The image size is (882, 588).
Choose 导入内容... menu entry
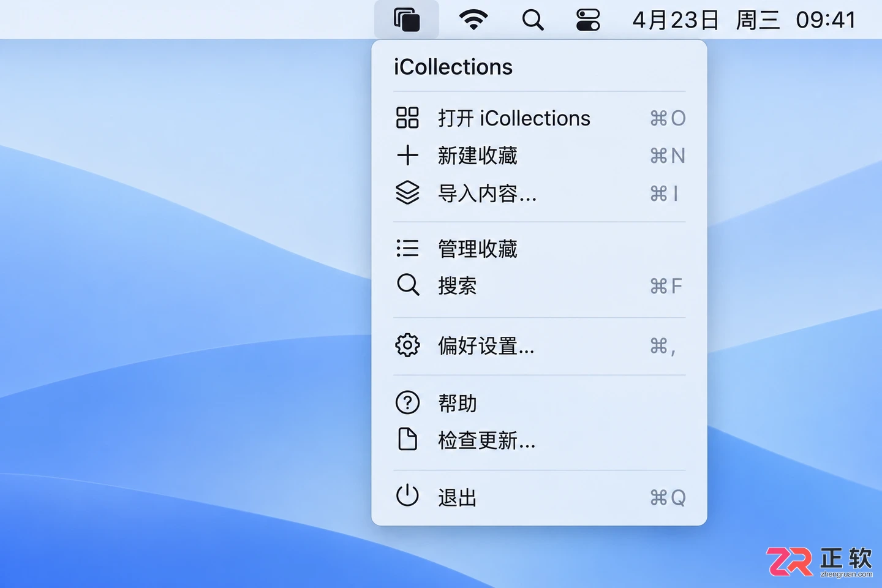pyautogui.click(x=539, y=194)
